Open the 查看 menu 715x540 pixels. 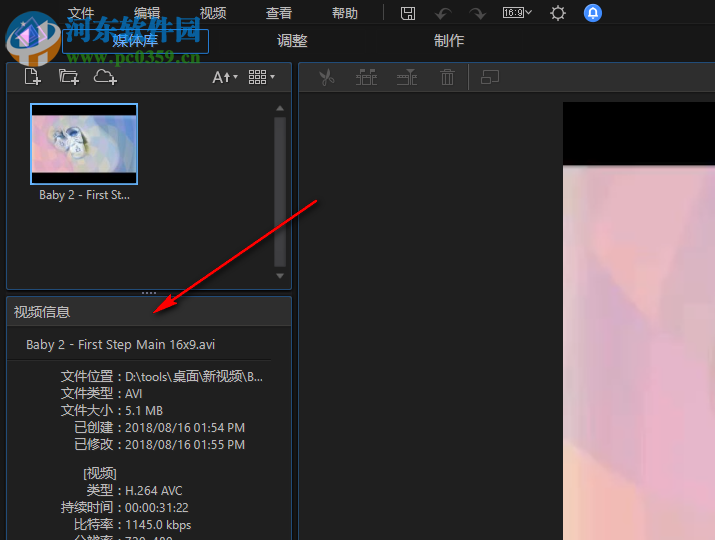click(x=279, y=13)
